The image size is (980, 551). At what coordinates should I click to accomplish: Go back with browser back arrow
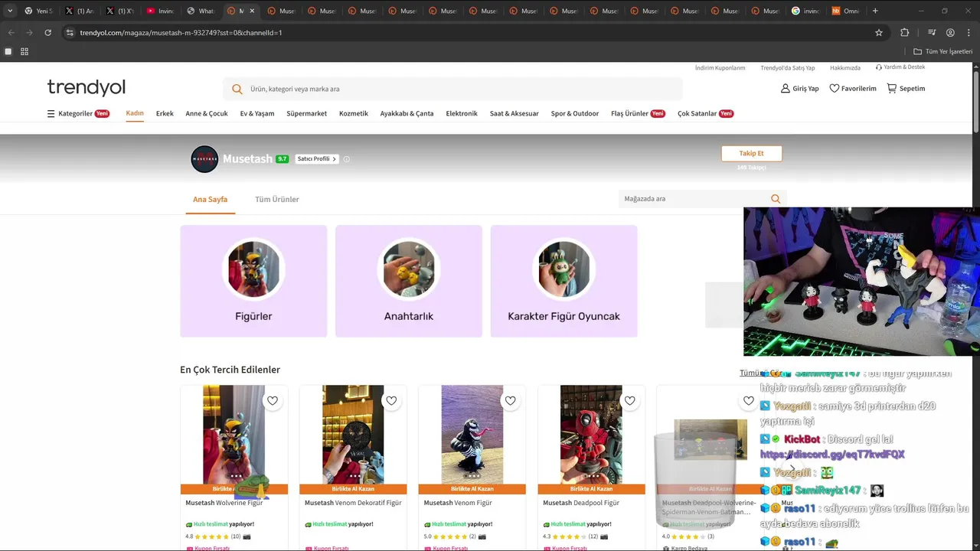point(11,33)
